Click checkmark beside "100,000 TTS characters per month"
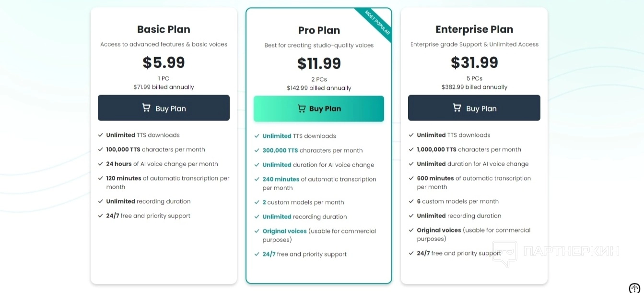 point(101,149)
